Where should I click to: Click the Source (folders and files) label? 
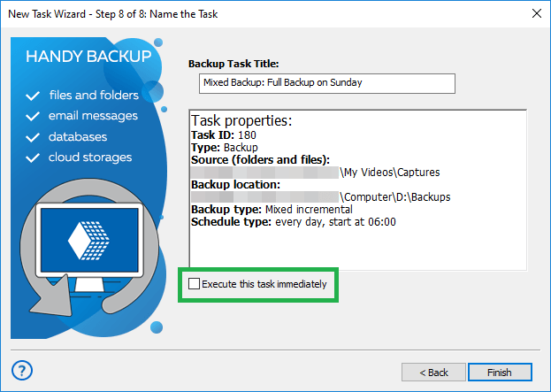[260, 159]
